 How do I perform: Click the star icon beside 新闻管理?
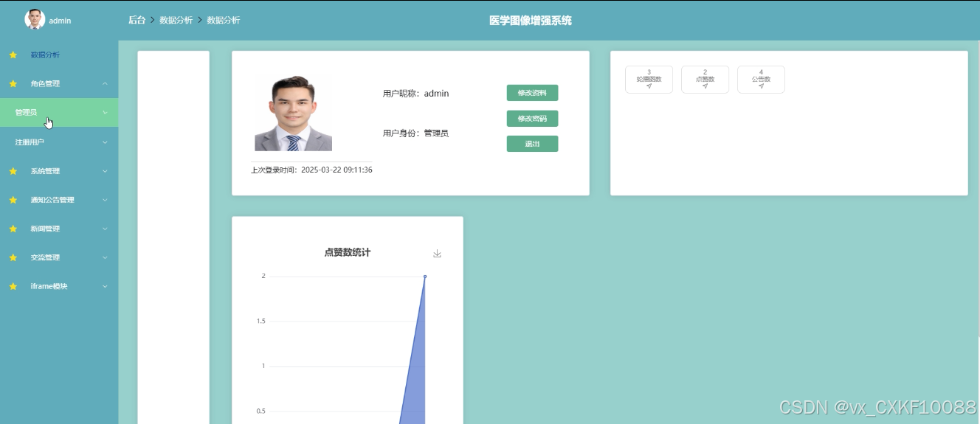[13, 229]
